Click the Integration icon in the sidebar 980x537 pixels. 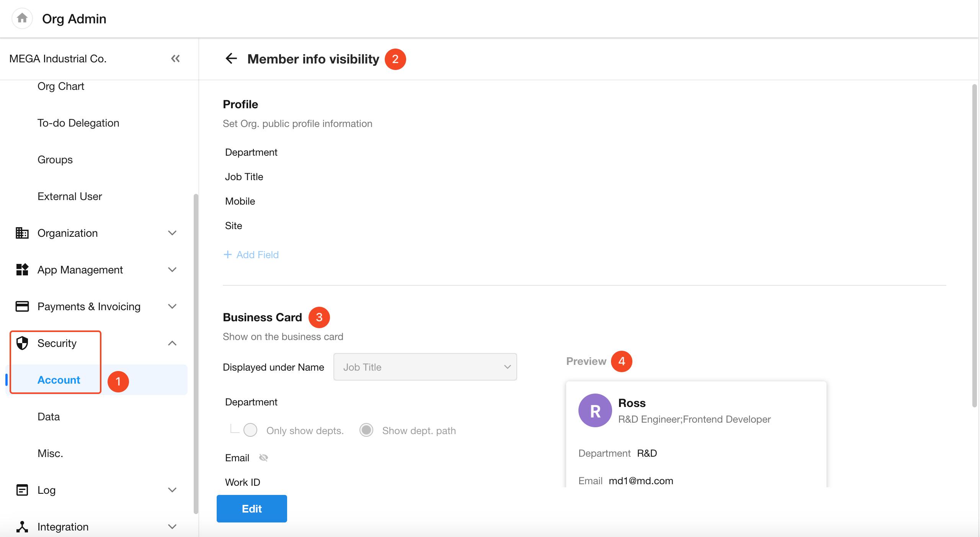pos(22,527)
